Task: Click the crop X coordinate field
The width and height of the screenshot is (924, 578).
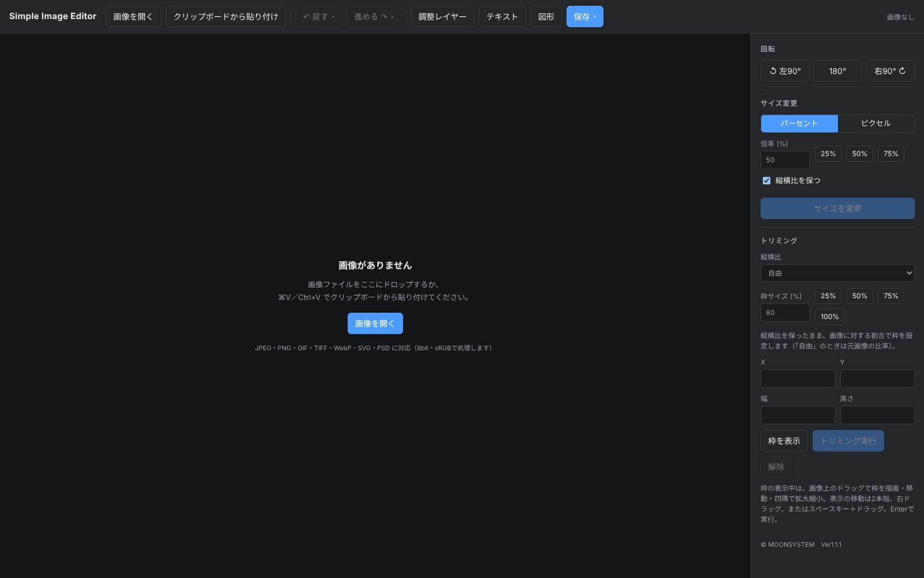Action: 798,379
